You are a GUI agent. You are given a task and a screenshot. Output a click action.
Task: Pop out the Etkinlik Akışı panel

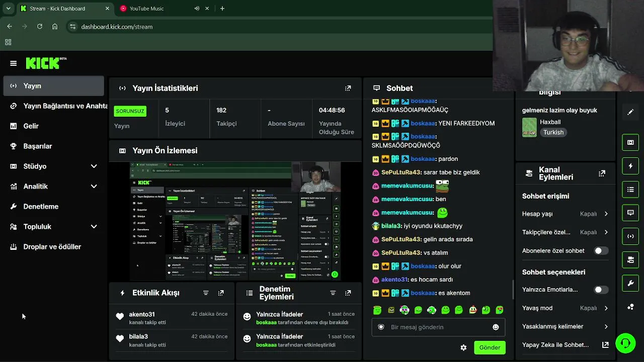(x=221, y=293)
